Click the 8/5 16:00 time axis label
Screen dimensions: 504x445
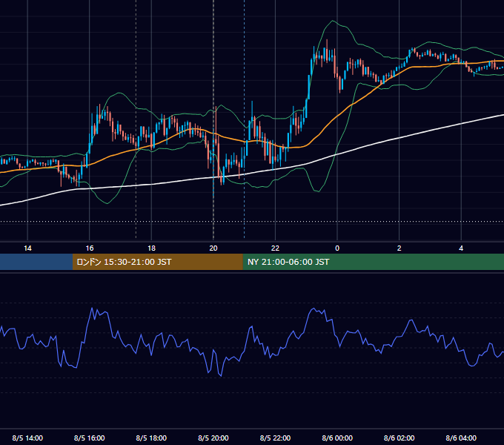(90, 438)
